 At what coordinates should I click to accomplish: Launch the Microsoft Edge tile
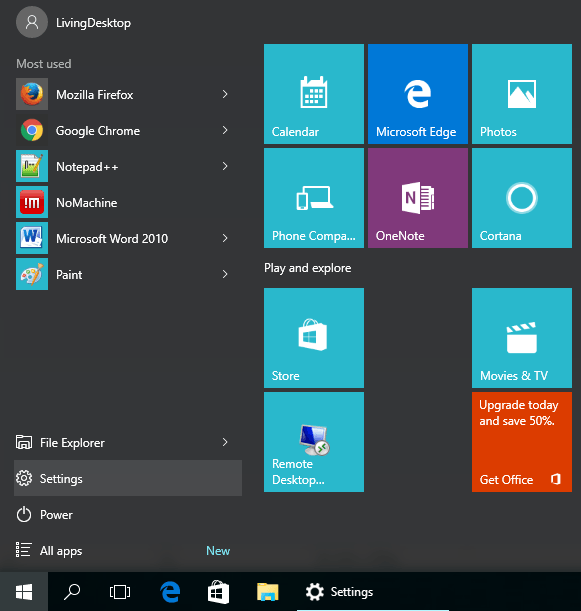(418, 94)
